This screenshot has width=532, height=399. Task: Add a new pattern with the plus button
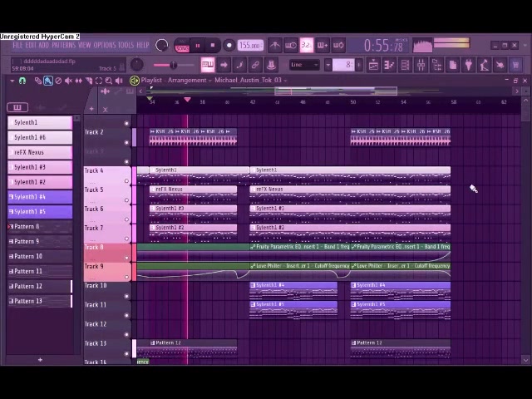40,360
